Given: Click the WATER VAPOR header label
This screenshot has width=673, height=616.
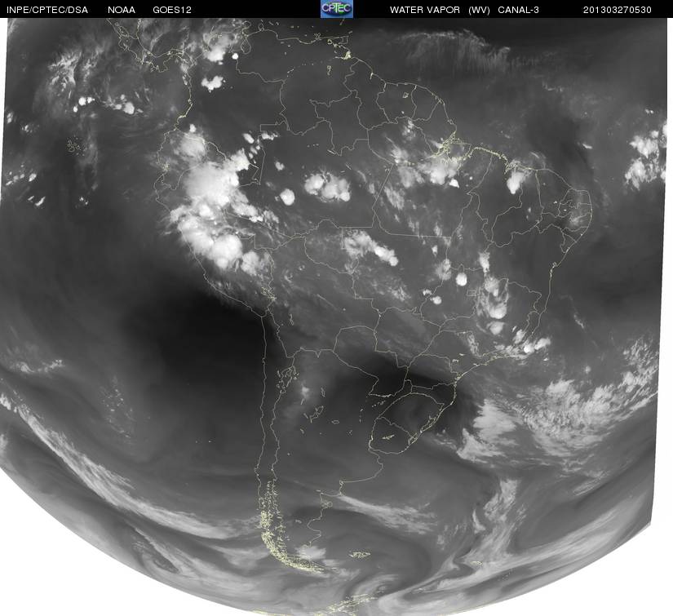Looking at the screenshot, I should (425, 10).
